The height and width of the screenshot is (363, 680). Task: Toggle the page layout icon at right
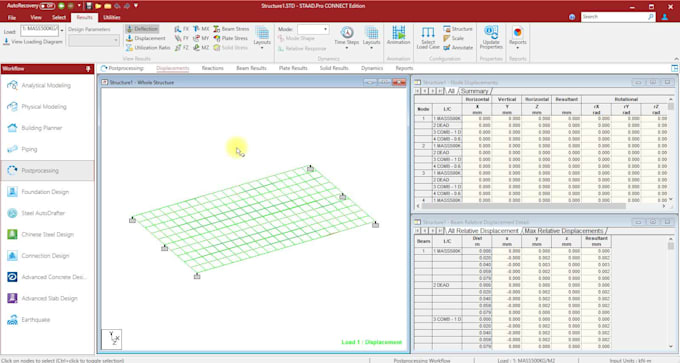point(674,68)
